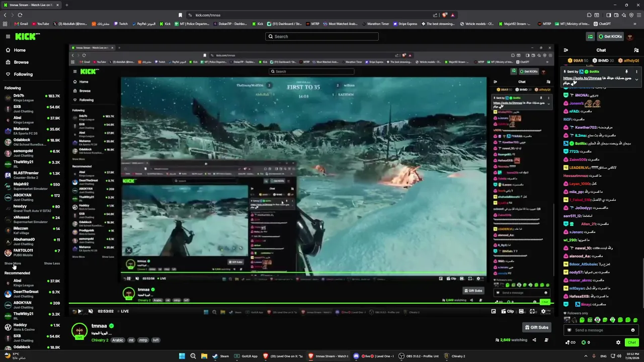This screenshot has height=362, width=644.
Task: Open player settings gear
Action: click(x=543, y=311)
